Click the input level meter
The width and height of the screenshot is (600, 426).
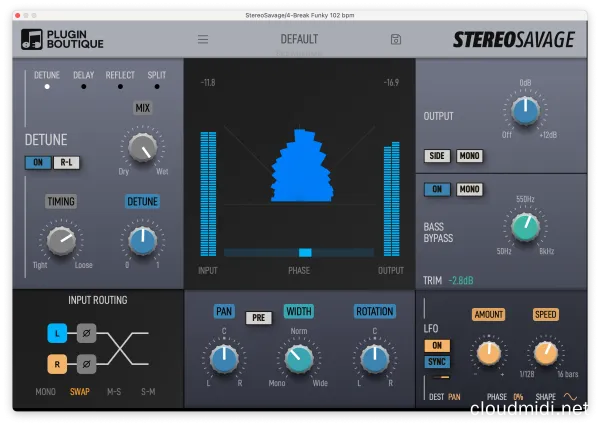(208, 194)
